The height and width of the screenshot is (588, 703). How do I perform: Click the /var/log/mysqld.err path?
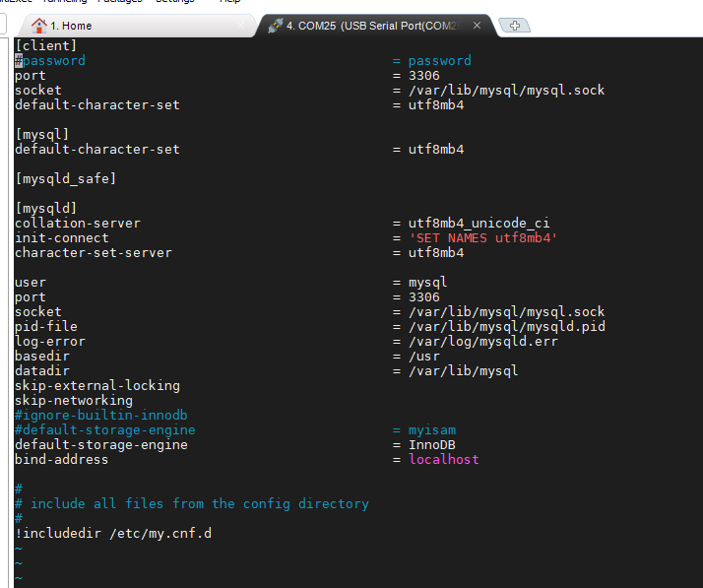point(482,341)
